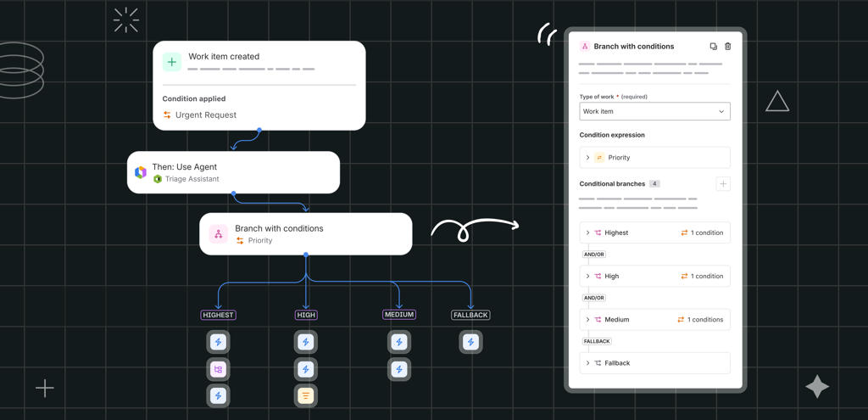Click the orange condition icon in the Highest row
Image resolution: width=868 pixels, height=420 pixels.
click(684, 232)
